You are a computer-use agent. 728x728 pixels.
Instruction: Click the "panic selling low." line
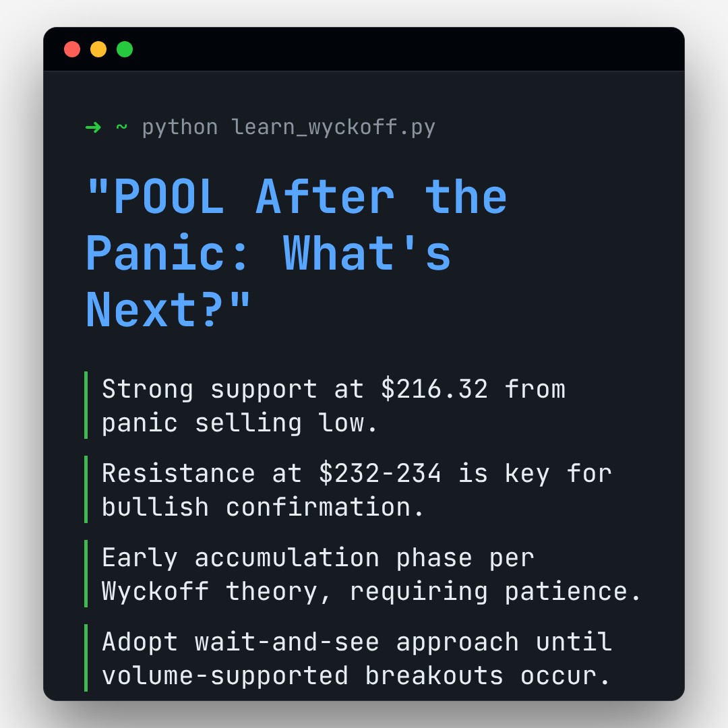coord(240,423)
